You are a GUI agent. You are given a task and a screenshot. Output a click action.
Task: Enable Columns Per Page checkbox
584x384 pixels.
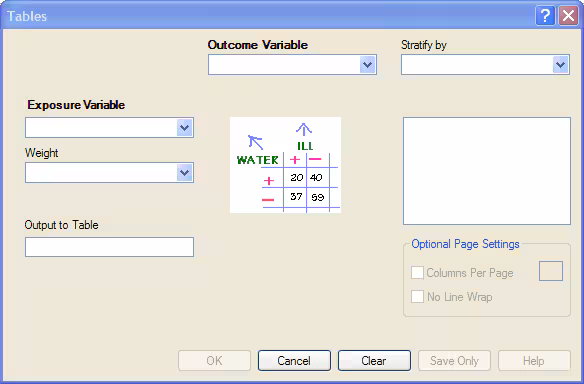(x=417, y=273)
